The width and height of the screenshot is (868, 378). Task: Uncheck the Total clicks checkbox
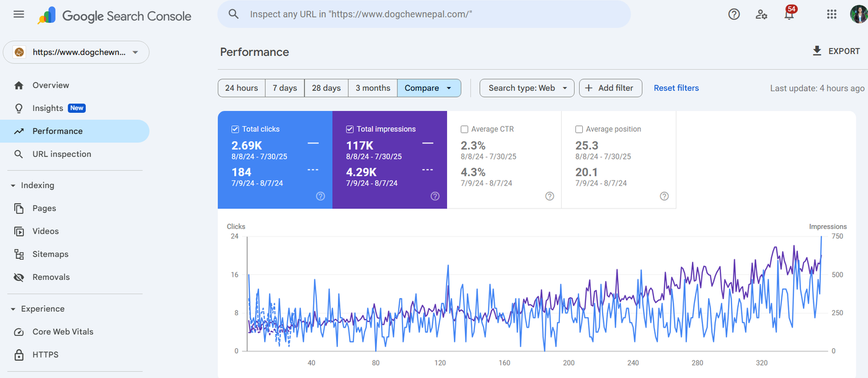pos(235,129)
